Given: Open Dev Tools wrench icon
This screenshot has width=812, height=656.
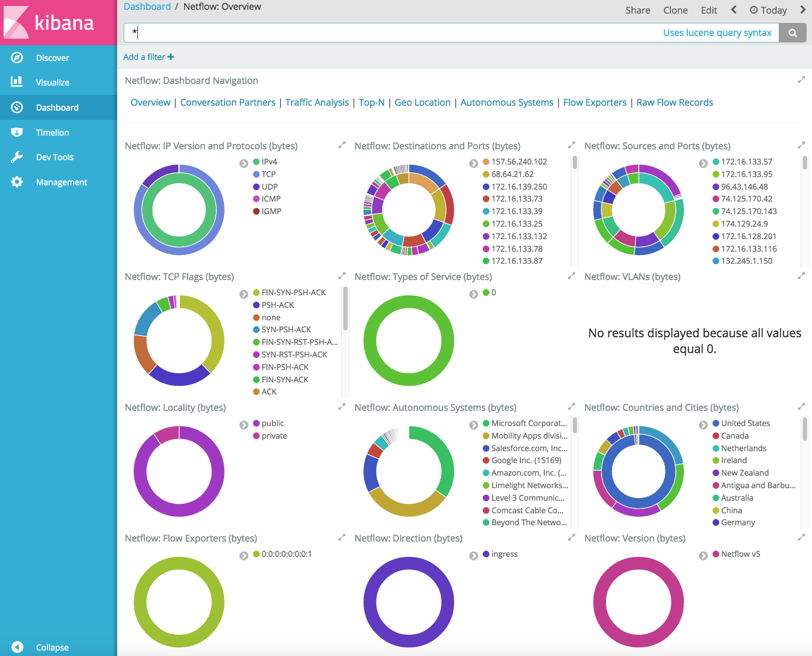Looking at the screenshot, I should pyautogui.click(x=17, y=157).
